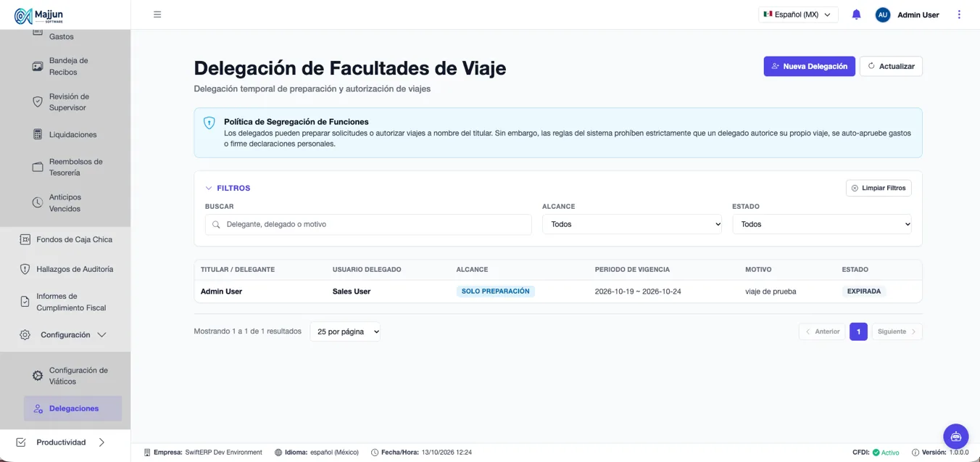Click the Revisión de Supervisor shield icon
The height and width of the screenshot is (462, 980).
click(38, 102)
